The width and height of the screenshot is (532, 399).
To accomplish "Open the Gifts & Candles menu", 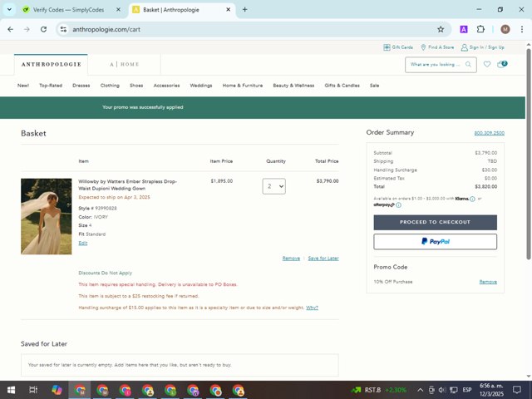I will click(342, 86).
